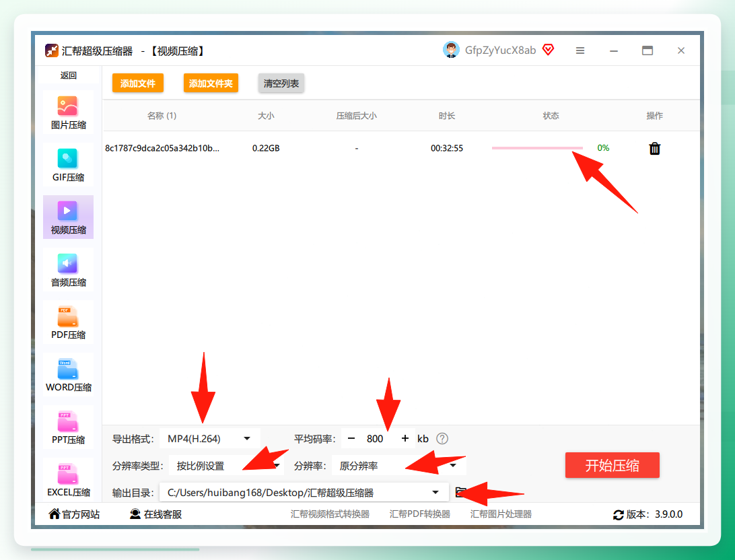Click the version 3.9.0.0 text

pos(668,514)
